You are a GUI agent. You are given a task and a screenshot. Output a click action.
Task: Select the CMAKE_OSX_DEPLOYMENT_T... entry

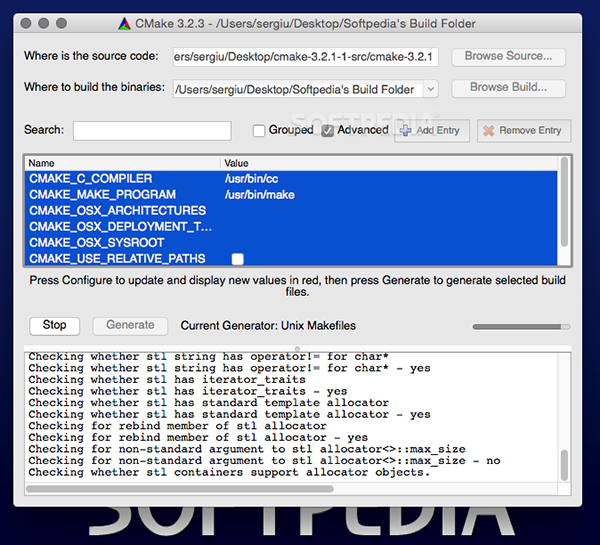[120, 227]
